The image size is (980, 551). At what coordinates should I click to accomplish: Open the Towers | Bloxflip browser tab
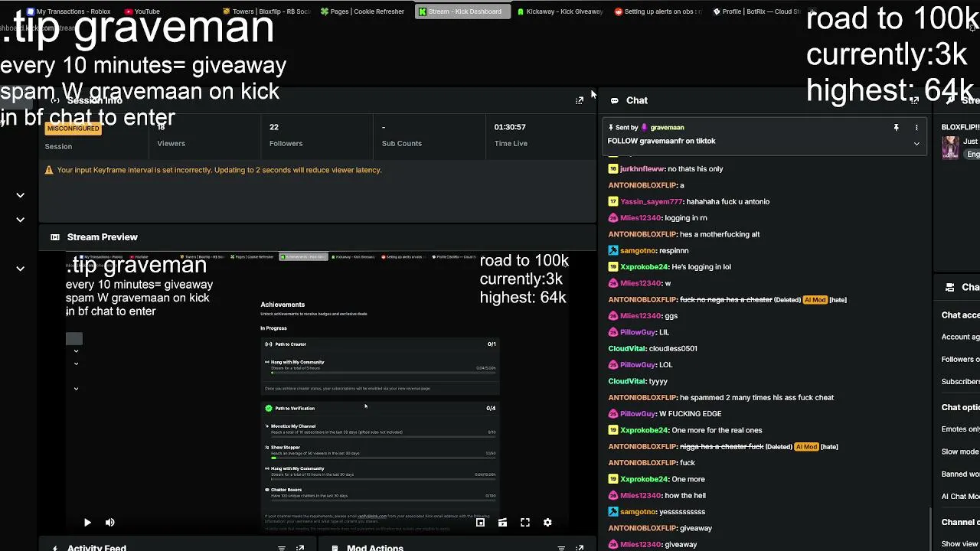(266, 11)
